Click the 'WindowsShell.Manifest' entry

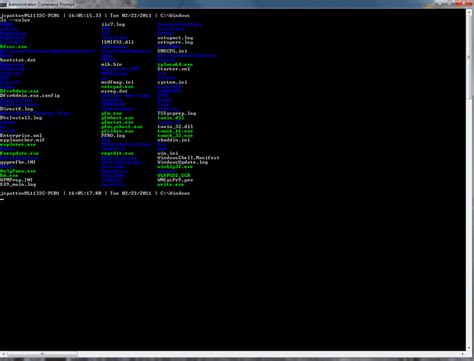click(x=188, y=158)
